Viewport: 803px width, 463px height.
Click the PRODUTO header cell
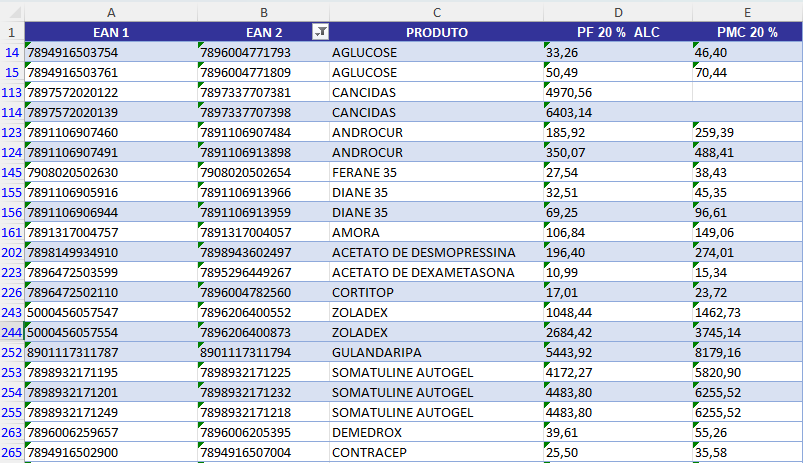coord(436,32)
